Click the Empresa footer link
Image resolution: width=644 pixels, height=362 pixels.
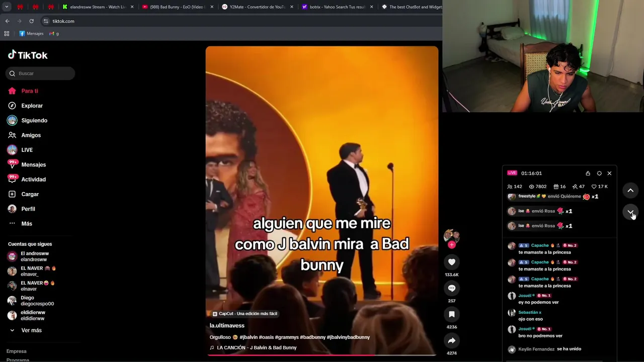17,351
